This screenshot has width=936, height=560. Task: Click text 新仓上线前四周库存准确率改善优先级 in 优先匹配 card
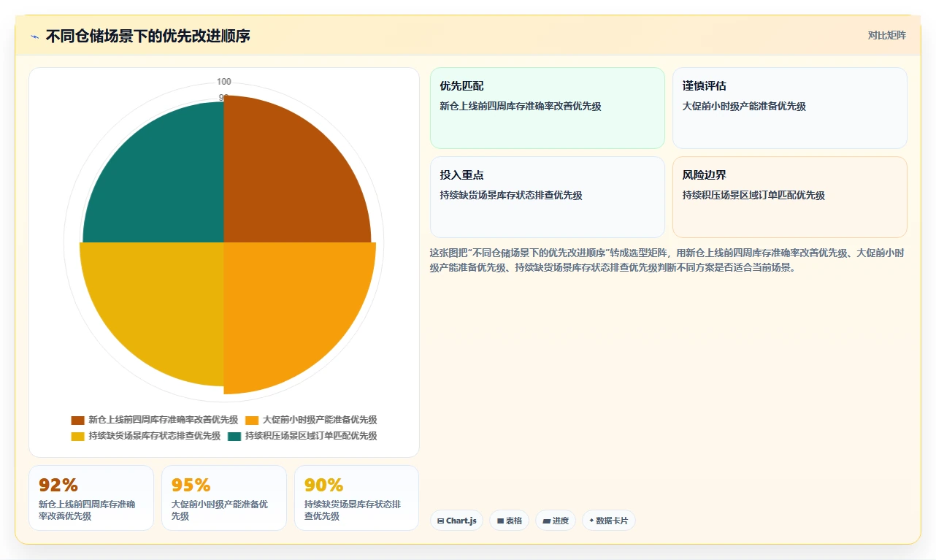pyautogui.click(x=521, y=107)
